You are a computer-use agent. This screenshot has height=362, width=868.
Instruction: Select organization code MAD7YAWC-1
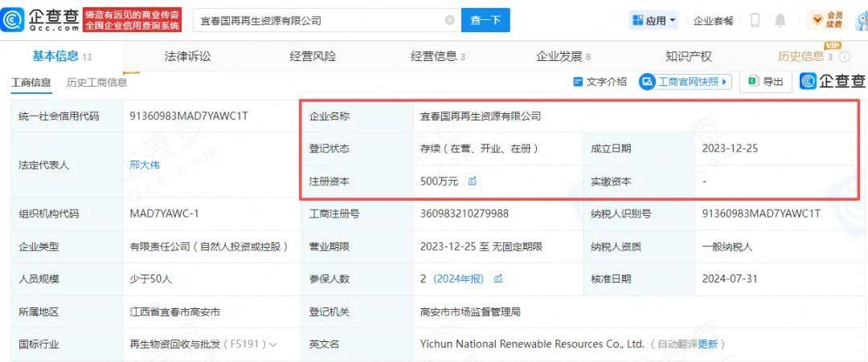click(163, 214)
